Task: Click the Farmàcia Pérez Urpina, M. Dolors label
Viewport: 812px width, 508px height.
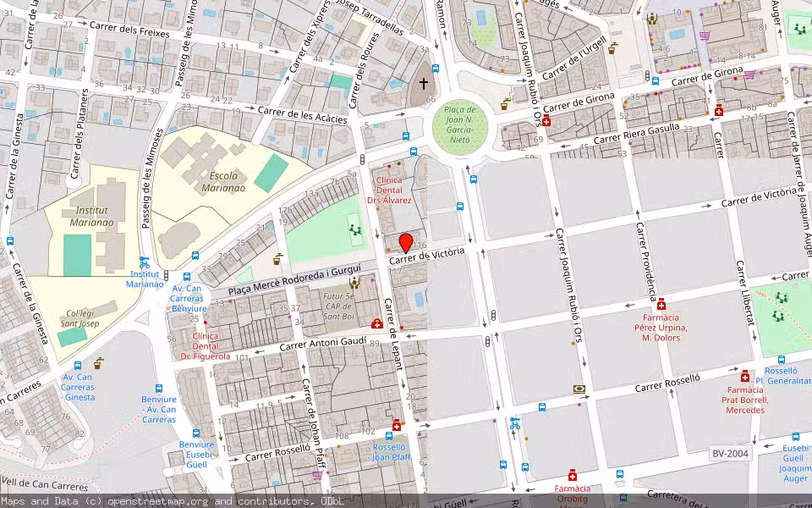Action: click(x=661, y=328)
